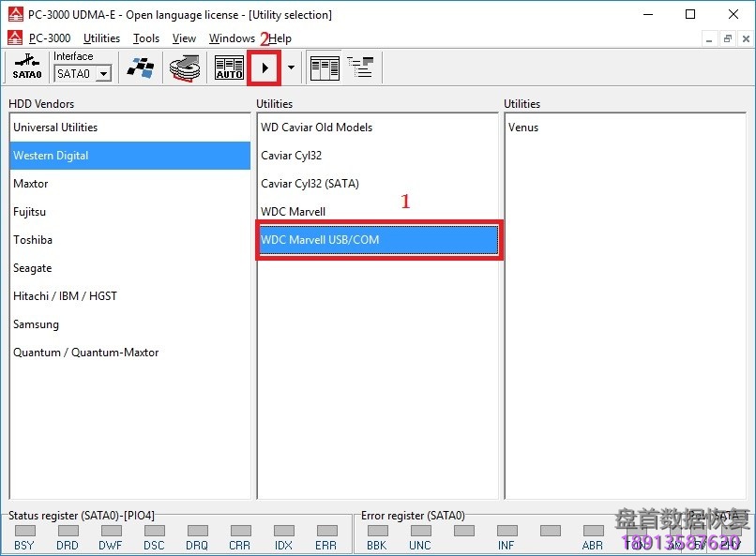
Task: Click the disk stack Data Extractor icon
Action: pyautogui.click(x=185, y=68)
